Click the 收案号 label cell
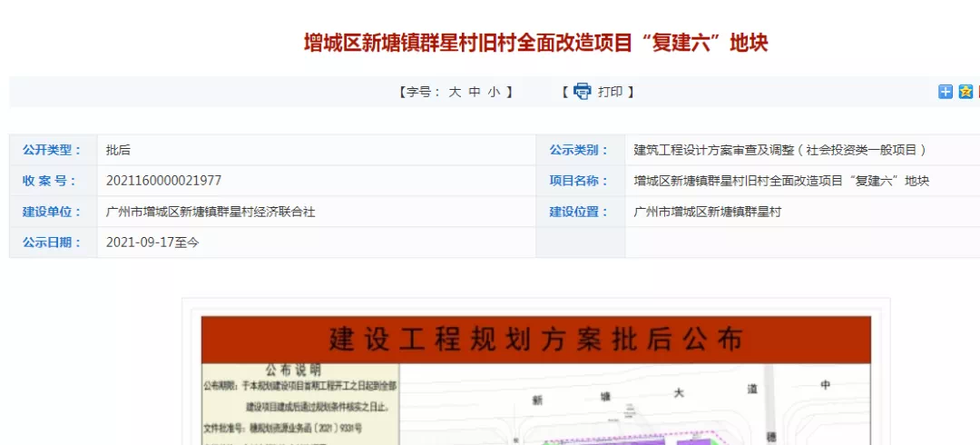This screenshot has width=980, height=445. coord(53,181)
